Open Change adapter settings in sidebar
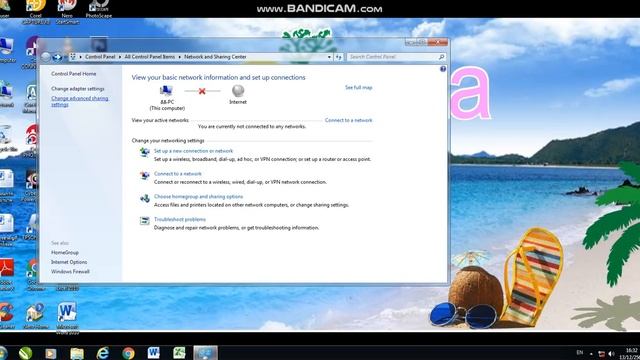The width and height of the screenshot is (640, 360). [x=78, y=89]
